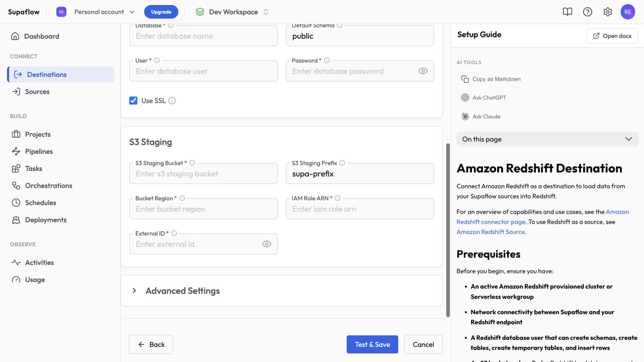Show info tooltip for Database field
This screenshot has width=644, height=362.
pos(171,25)
